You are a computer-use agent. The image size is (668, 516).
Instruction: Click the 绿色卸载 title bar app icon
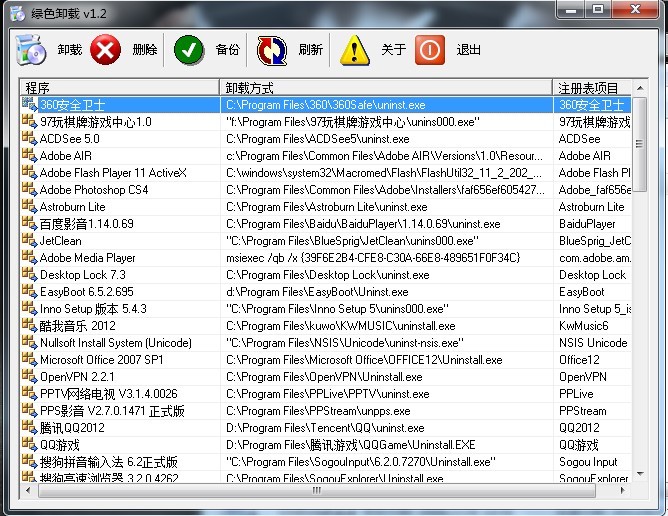(17, 12)
